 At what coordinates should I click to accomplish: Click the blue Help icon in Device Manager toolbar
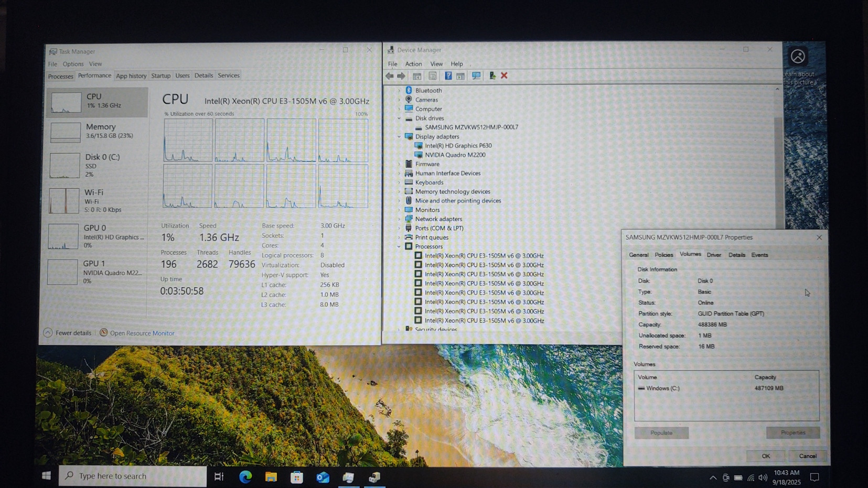click(x=448, y=76)
